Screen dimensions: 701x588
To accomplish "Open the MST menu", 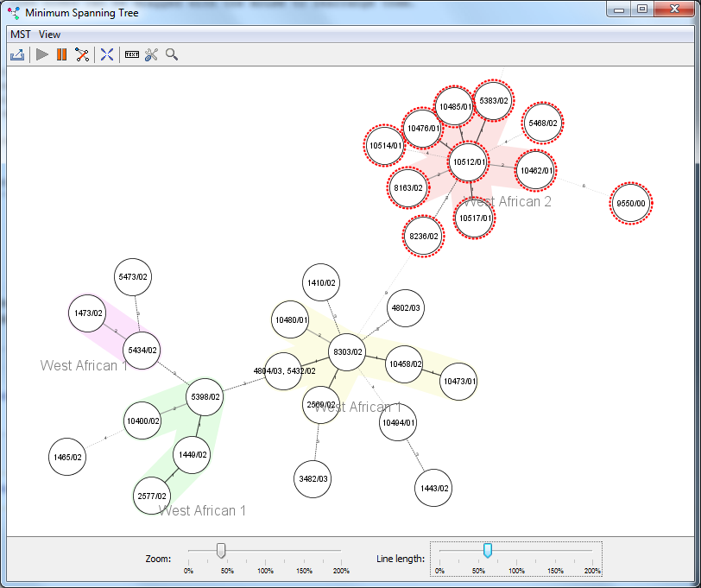I will pyautogui.click(x=20, y=35).
